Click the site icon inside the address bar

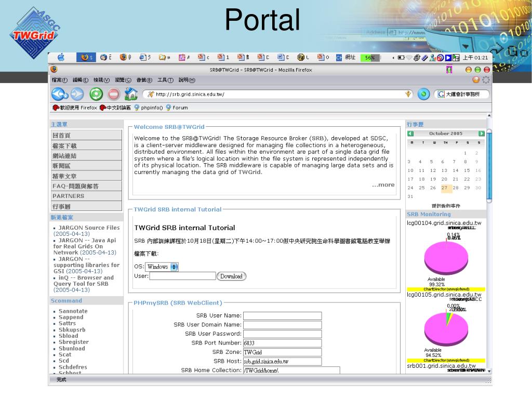pos(151,95)
